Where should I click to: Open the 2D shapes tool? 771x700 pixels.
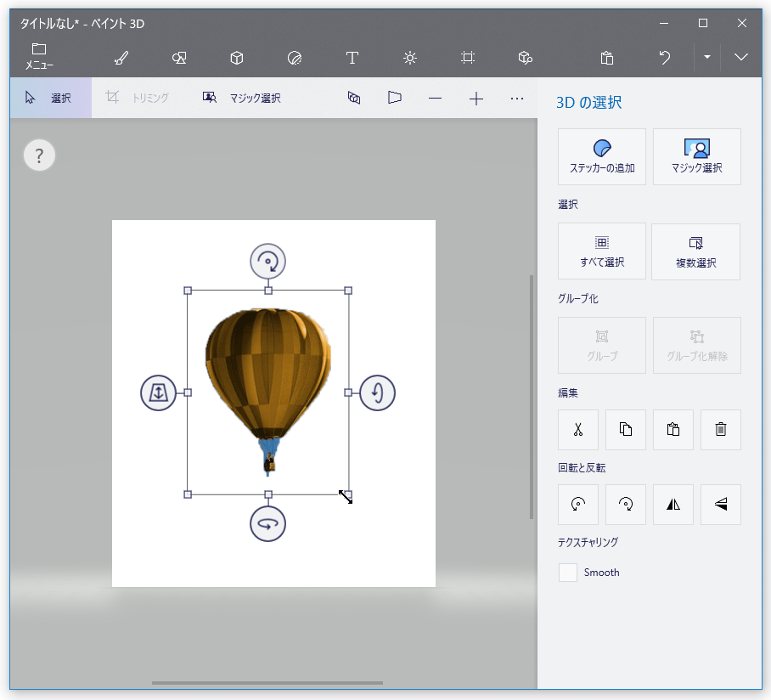tap(179, 58)
